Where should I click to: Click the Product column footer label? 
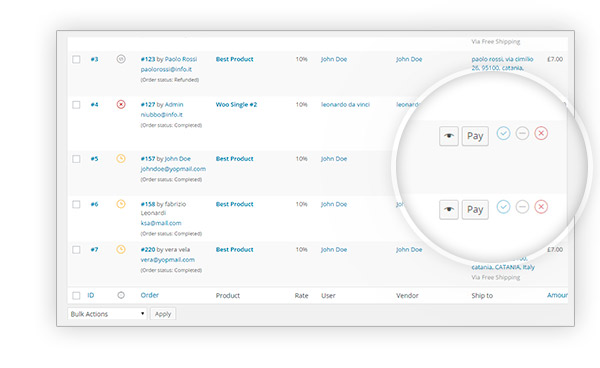[x=228, y=295]
